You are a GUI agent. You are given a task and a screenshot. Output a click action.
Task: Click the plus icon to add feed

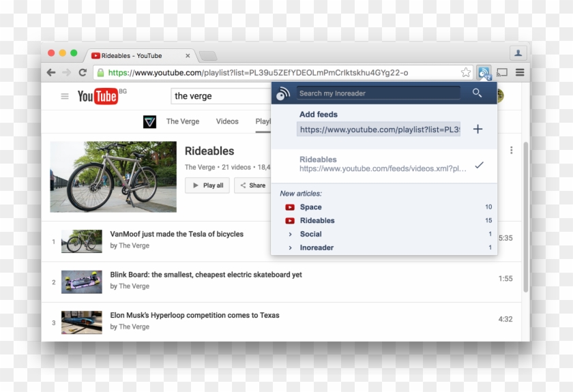coord(477,129)
